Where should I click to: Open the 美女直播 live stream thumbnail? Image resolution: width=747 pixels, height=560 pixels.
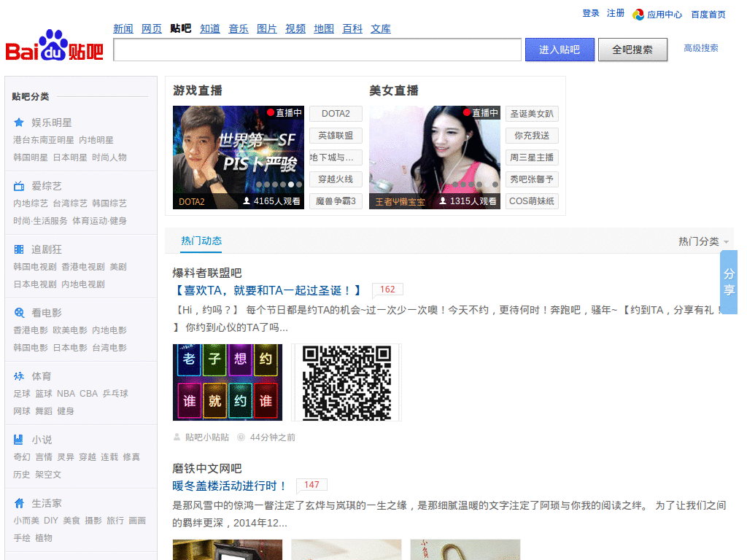coord(435,157)
